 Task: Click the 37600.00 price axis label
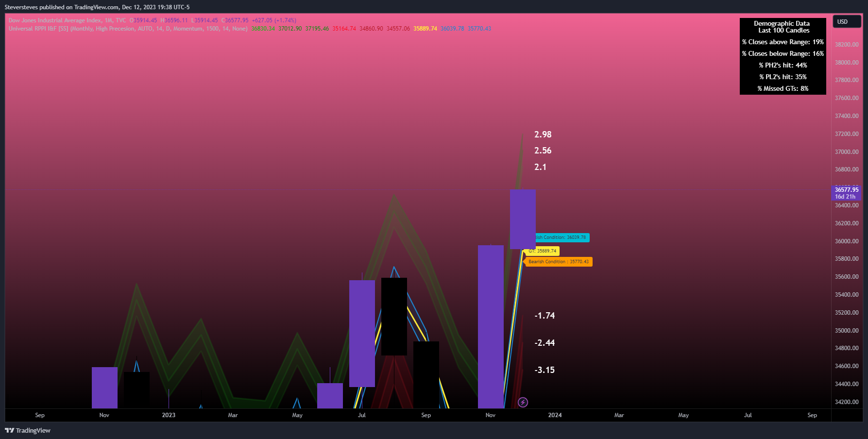point(847,98)
